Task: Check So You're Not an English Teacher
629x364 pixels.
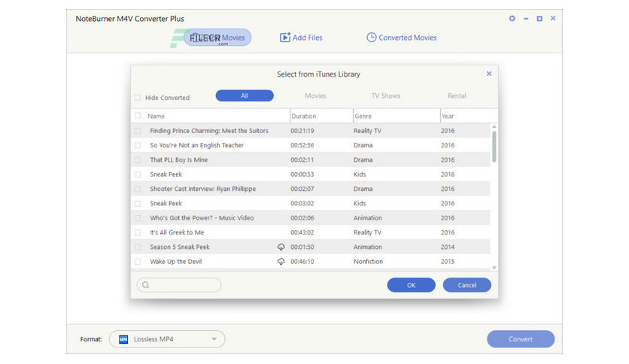Action: click(138, 145)
